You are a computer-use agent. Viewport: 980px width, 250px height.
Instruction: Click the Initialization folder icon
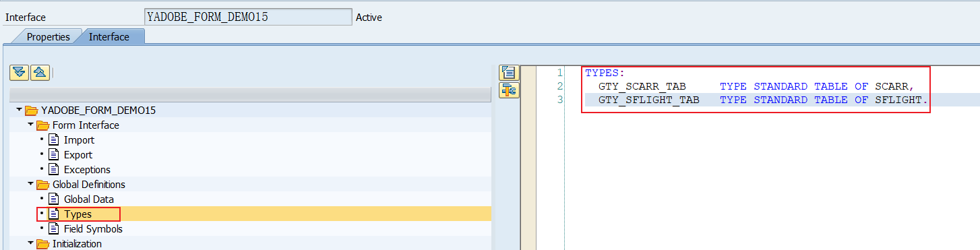point(42,244)
